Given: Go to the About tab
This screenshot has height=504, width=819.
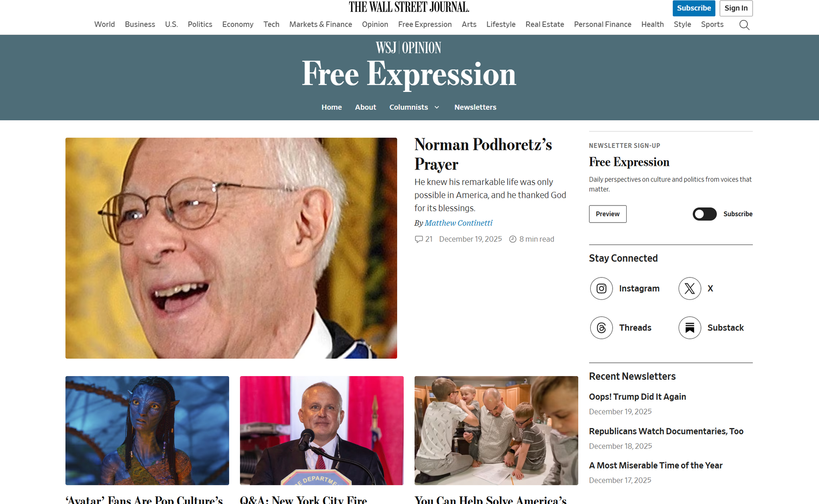Looking at the screenshot, I should click(x=366, y=107).
